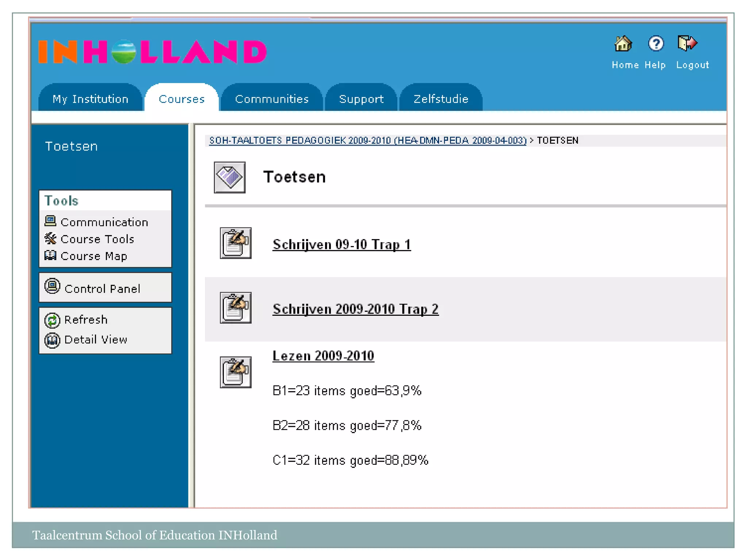The height and width of the screenshot is (560, 747).
Task: Click the Refresh arrows icon
Action: [52, 320]
